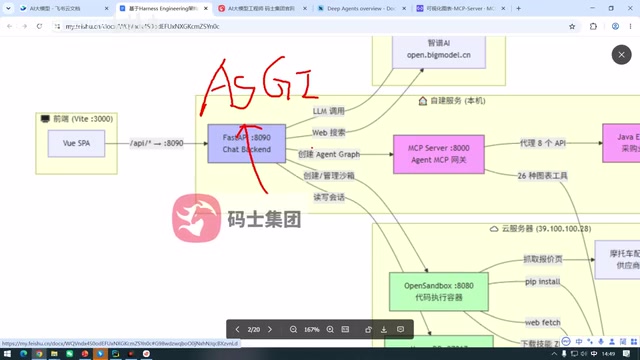640x360 pixels.
Task: Zoom in the diagram image
Action: click(330, 329)
